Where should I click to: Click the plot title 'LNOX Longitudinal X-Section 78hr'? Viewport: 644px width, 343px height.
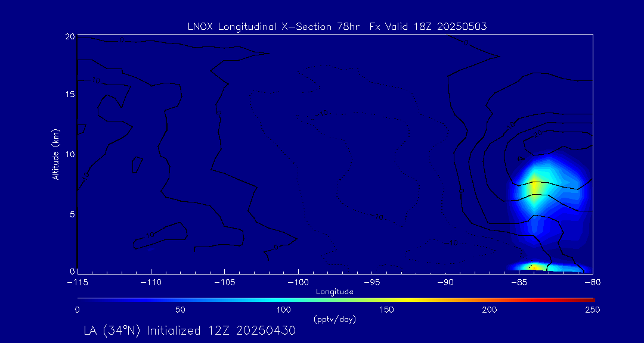click(274, 27)
